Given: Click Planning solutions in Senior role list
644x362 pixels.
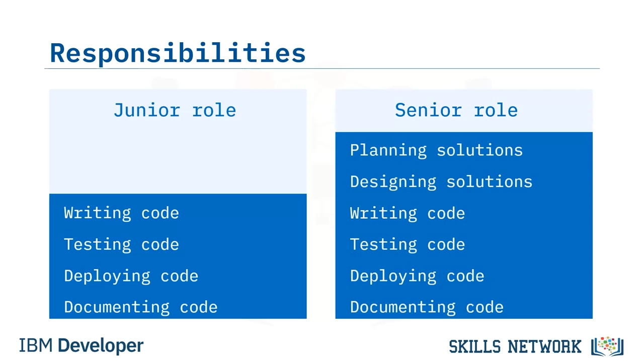Looking at the screenshot, I should point(436,150).
